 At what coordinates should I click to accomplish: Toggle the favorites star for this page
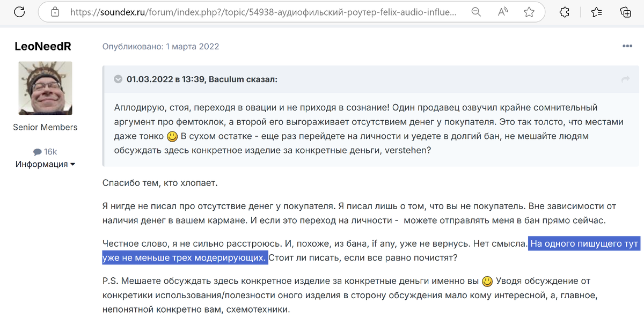pyautogui.click(x=529, y=11)
